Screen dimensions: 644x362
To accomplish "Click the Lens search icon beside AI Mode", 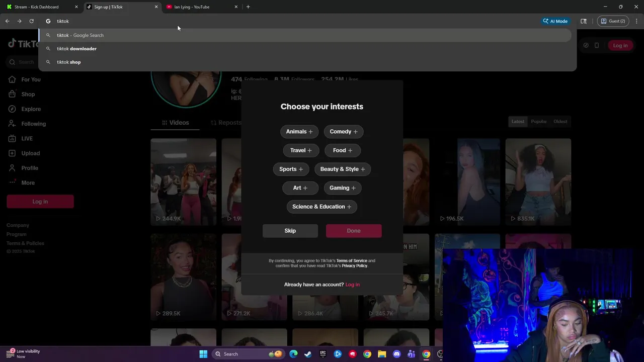I will coord(584,21).
